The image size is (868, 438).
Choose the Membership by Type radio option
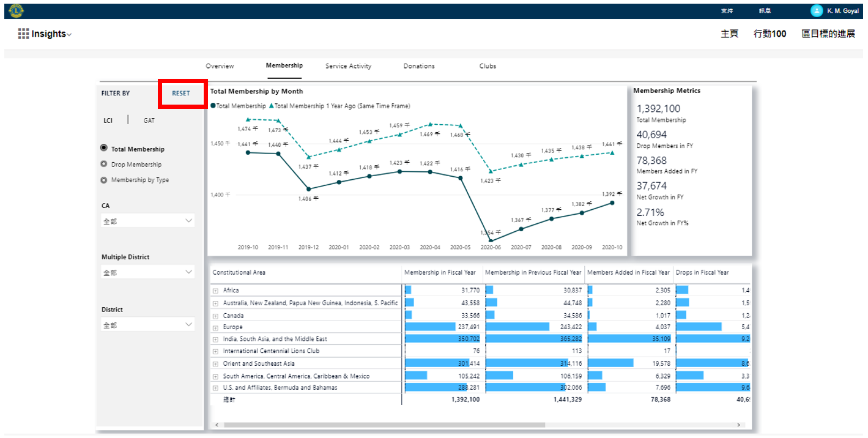click(x=104, y=180)
